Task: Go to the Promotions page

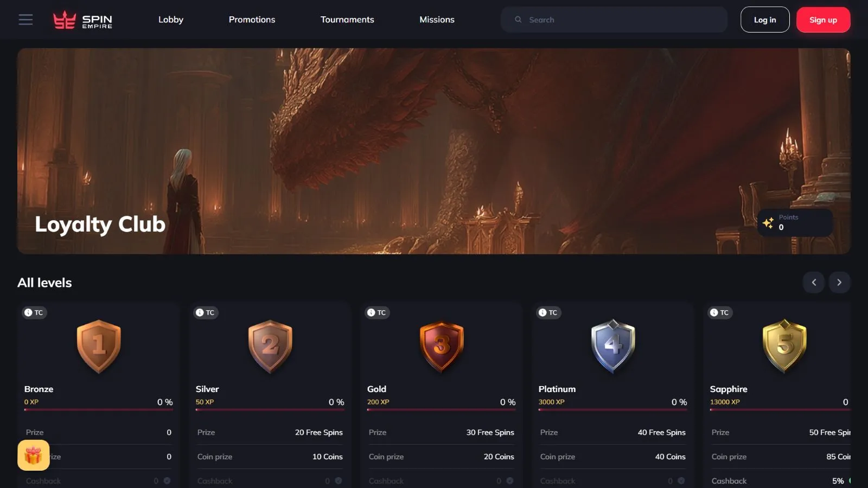Action: tap(252, 20)
